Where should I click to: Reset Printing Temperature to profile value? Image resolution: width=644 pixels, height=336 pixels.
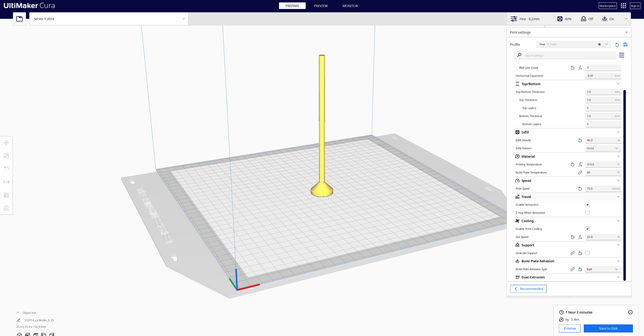click(x=572, y=164)
